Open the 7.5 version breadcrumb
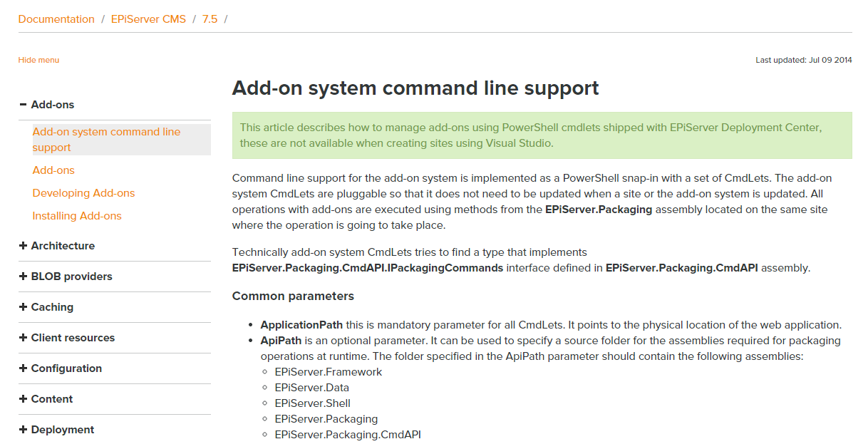The image size is (868, 444). pos(210,19)
